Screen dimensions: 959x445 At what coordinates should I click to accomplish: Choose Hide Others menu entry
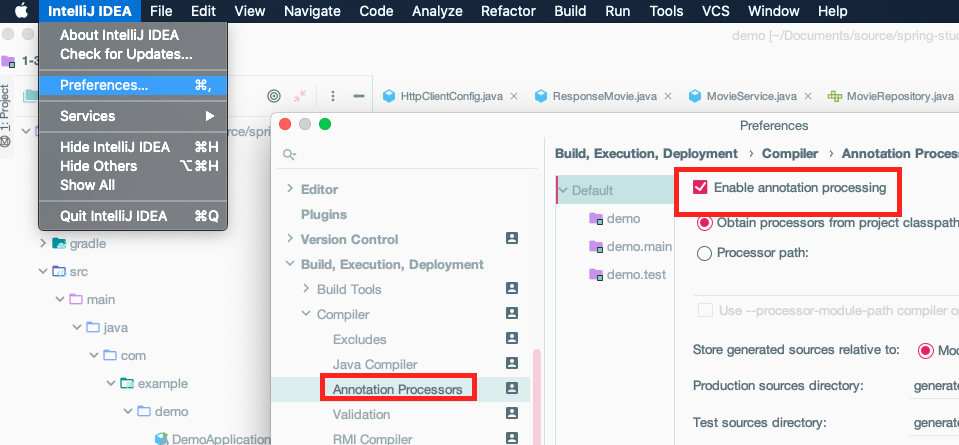133,166
